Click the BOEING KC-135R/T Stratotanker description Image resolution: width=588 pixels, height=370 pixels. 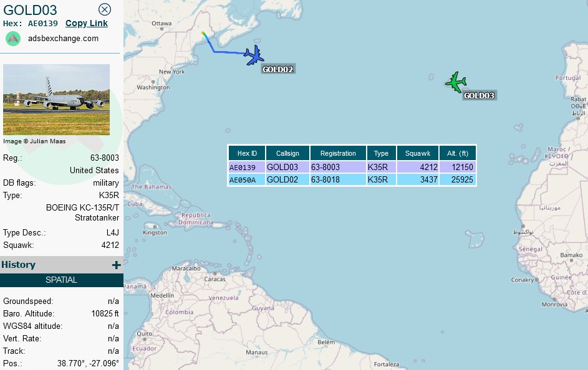coord(82,212)
